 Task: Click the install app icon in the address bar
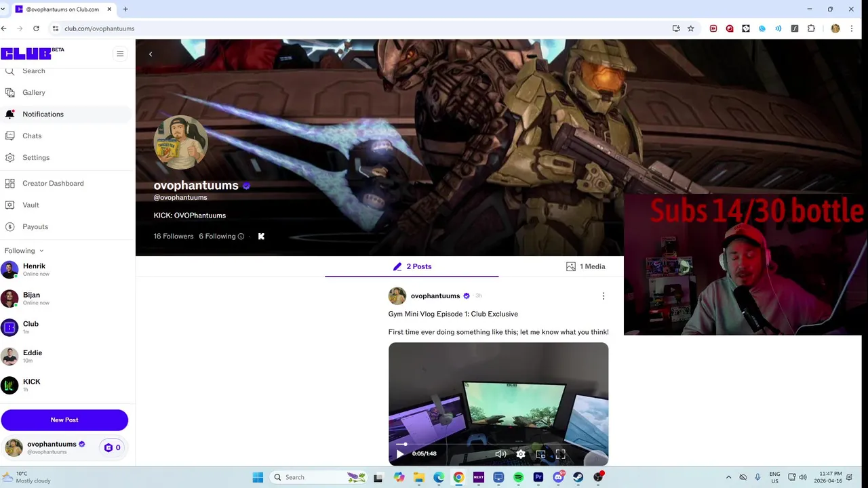pyautogui.click(x=676, y=28)
